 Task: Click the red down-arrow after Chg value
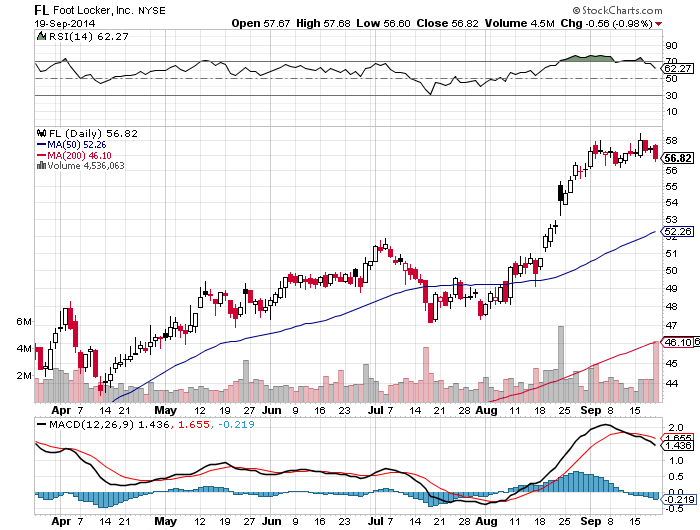[658, 24]
